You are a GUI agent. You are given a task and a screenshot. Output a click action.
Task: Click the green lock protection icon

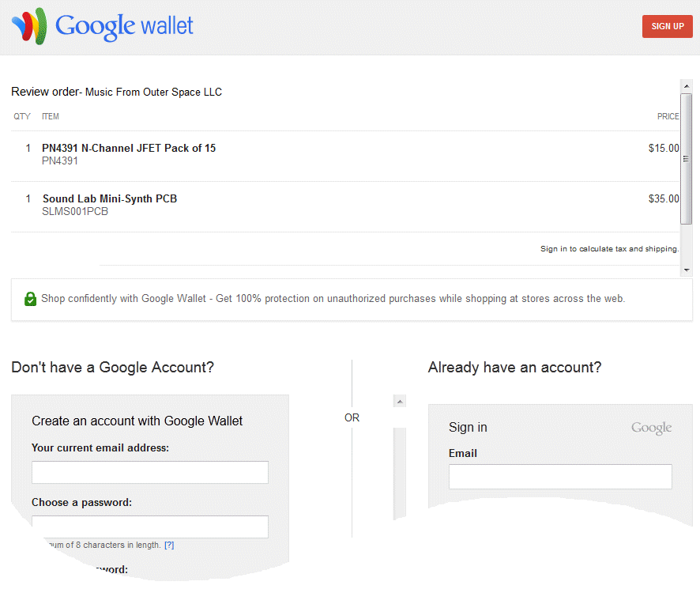coord(30,299)
